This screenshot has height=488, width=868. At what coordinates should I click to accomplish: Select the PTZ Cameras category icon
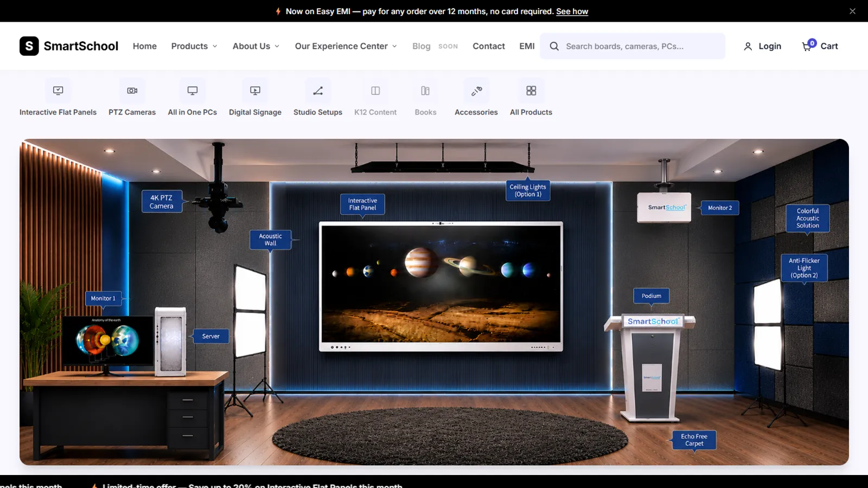(x=132, y=91)
